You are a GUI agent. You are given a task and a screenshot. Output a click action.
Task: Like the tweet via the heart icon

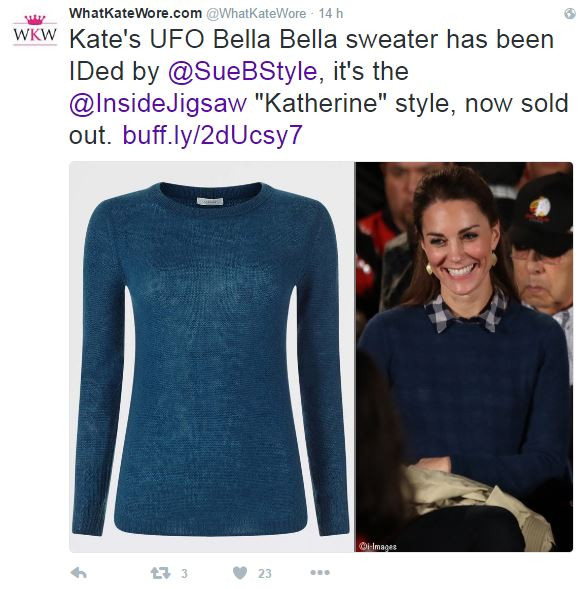coord(240,573)
